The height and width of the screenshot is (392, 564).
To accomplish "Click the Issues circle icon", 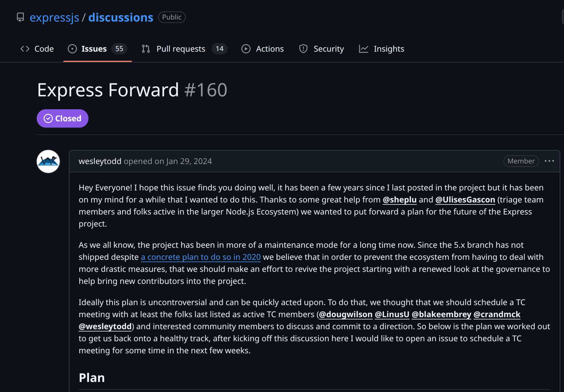I will point(72,49).
